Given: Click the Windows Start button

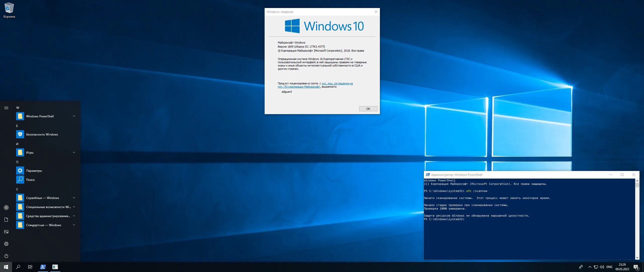Looking at the screenshot, I should tap(6, 267).
